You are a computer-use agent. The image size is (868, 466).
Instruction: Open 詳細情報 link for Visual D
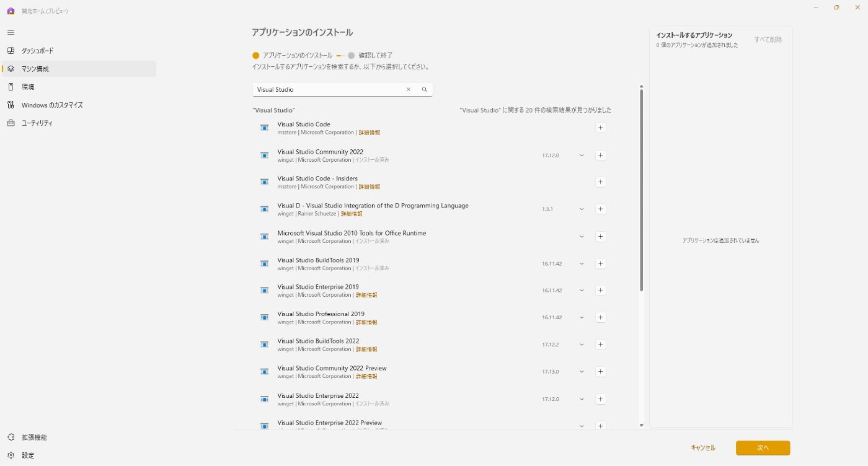point(352,214)
